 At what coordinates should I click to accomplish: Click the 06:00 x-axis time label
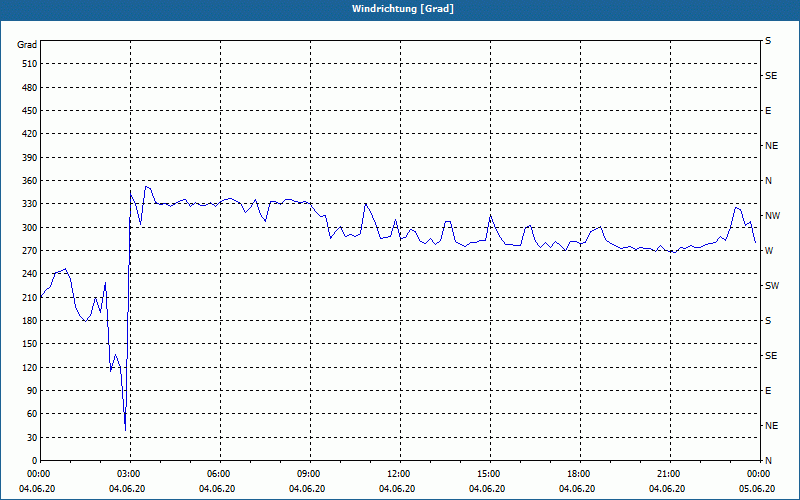219,473
